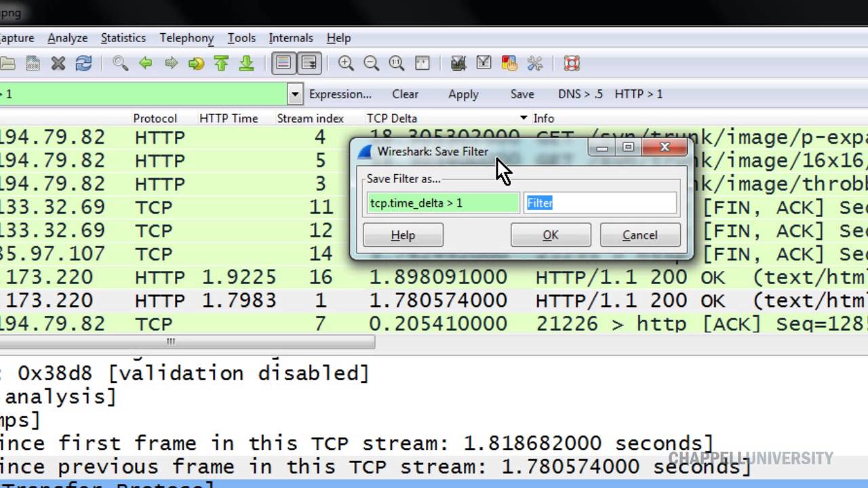The width and height of the screenshot is (868, 488).
Task: Reset zoom to normal size 1:1
Action: click(x=397, y=64)
